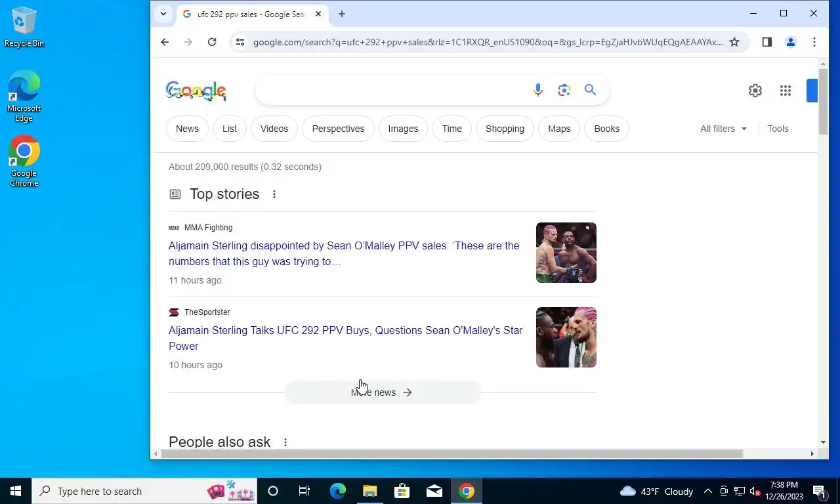
Task: Close the ufc 292 ppv sales tab
Action: tap(318, 14)
